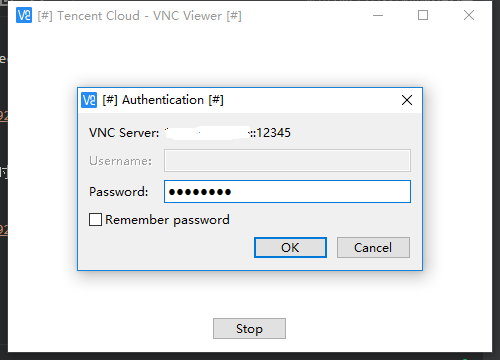Click the VNC Server label
500x360 pixels.
(x=124, y=133)
